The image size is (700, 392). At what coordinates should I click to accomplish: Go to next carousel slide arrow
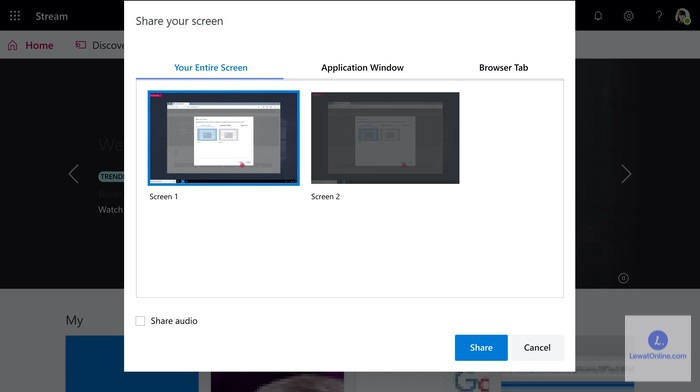pos(626,174)
